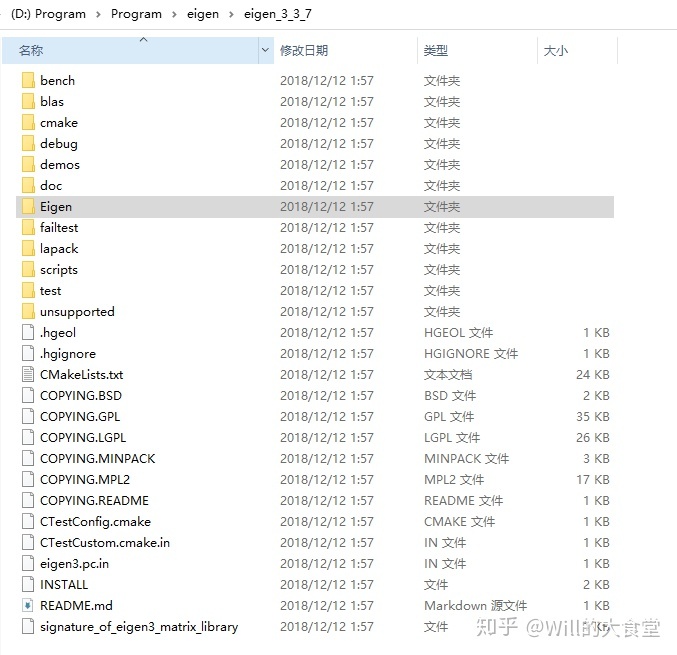This screenshot has height=655, width=677.
Task: Click the .hgignore file icon
Action: (x=28, y=354)
